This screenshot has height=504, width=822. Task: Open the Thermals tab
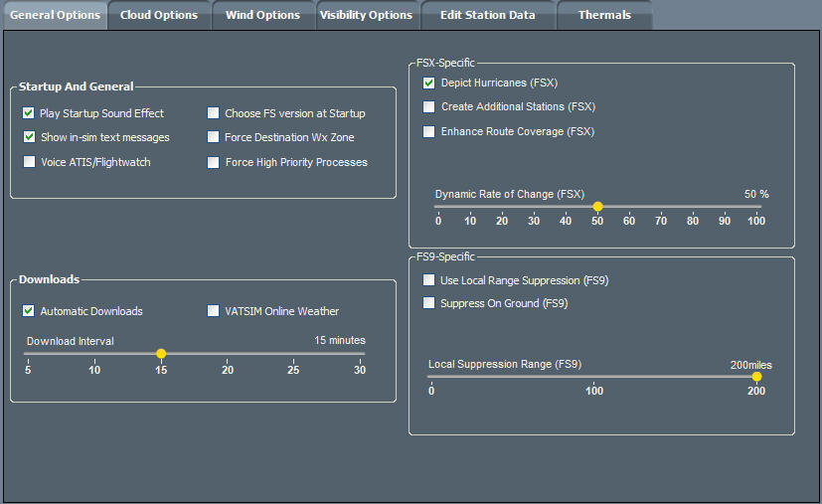pyautogui.click(x=604, y=15)
